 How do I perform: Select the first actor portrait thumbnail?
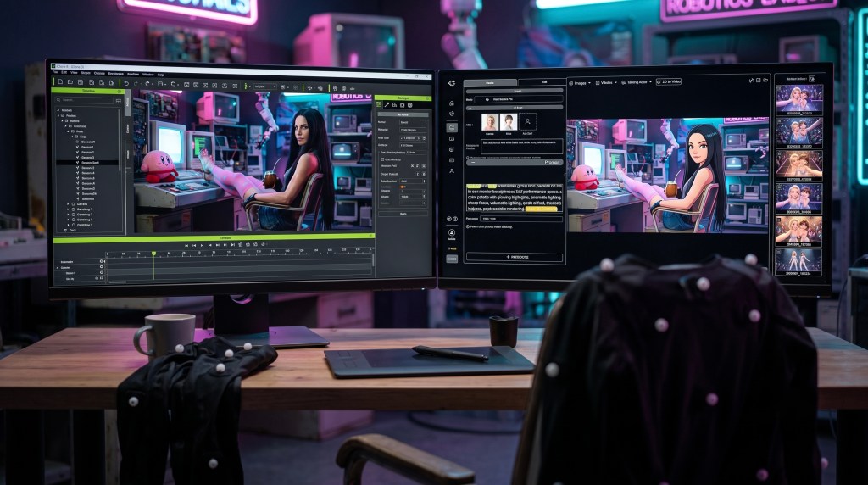(490, 121)
